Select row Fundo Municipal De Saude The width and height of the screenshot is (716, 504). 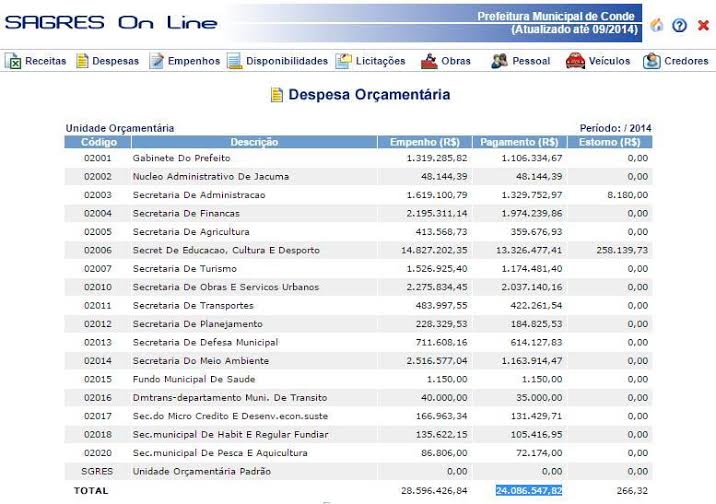[x=358, y=379]
